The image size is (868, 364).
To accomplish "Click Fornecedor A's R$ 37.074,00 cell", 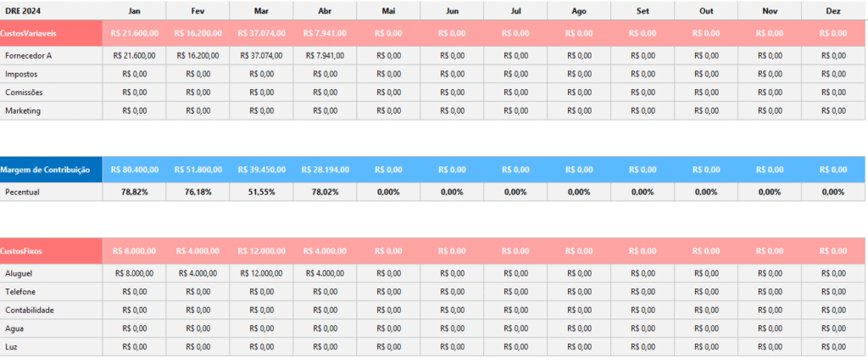I will 261,55.
